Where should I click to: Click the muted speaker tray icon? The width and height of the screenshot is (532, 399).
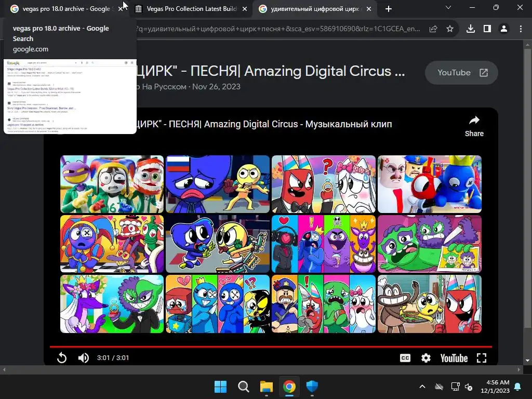click(469, 387)
